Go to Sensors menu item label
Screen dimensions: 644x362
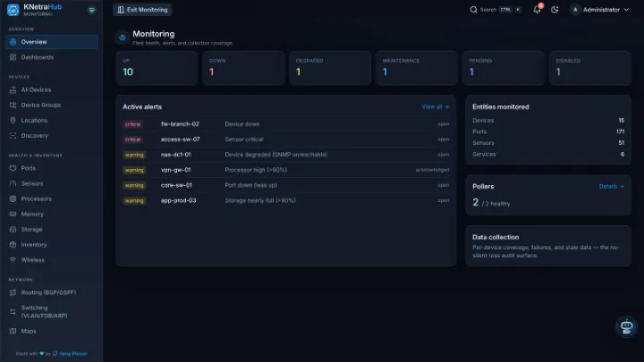tap(32, 183)
